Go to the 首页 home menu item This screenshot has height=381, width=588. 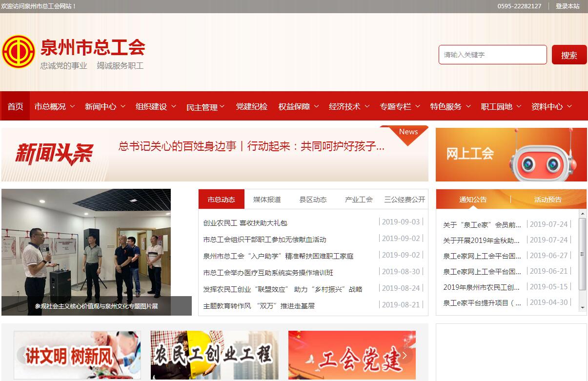(x=15, y=106)
